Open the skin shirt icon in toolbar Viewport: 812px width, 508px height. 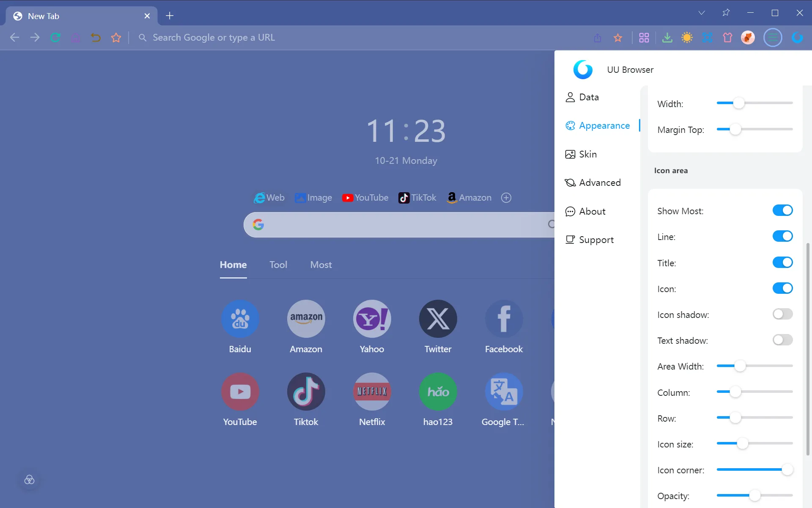pyautogui.click(x=727, y=38)
